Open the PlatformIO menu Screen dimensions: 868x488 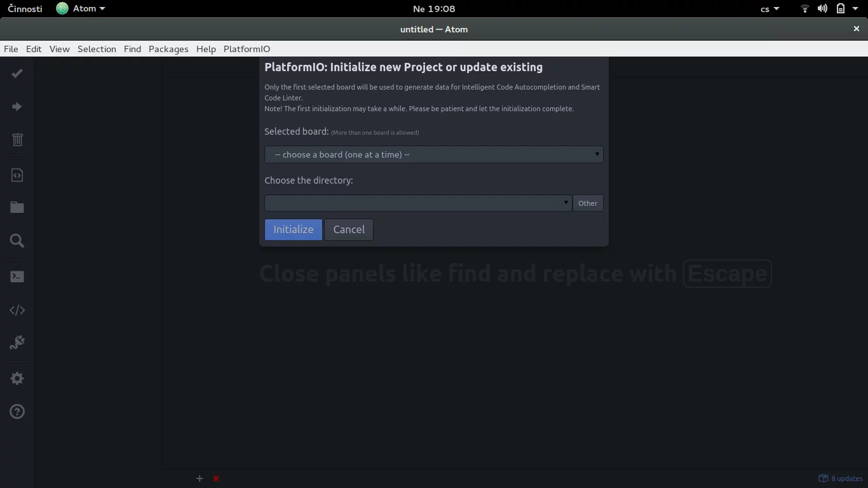(x=247, y=49)
